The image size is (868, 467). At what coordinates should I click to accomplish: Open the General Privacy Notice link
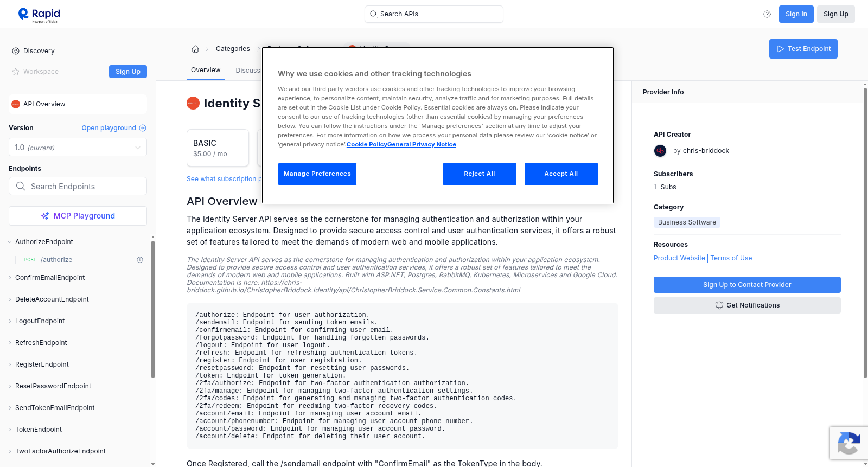pyautogui.click(x=422, y=144)
